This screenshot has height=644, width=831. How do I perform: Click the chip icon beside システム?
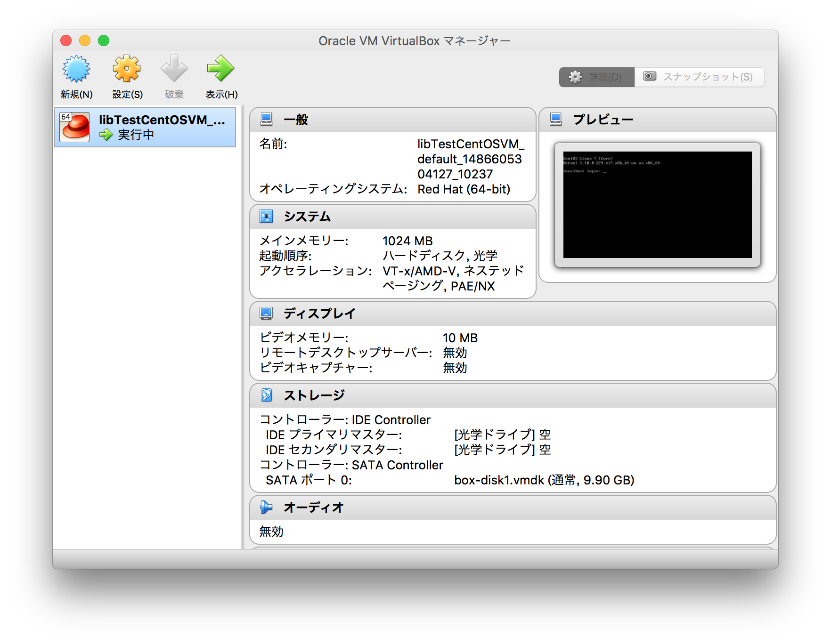click(266, 216)
